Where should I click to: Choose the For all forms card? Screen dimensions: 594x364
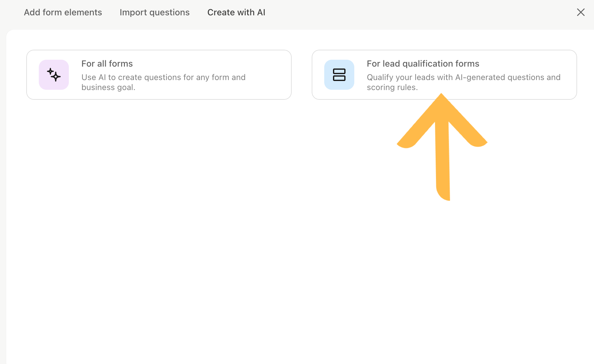(159, 75)
